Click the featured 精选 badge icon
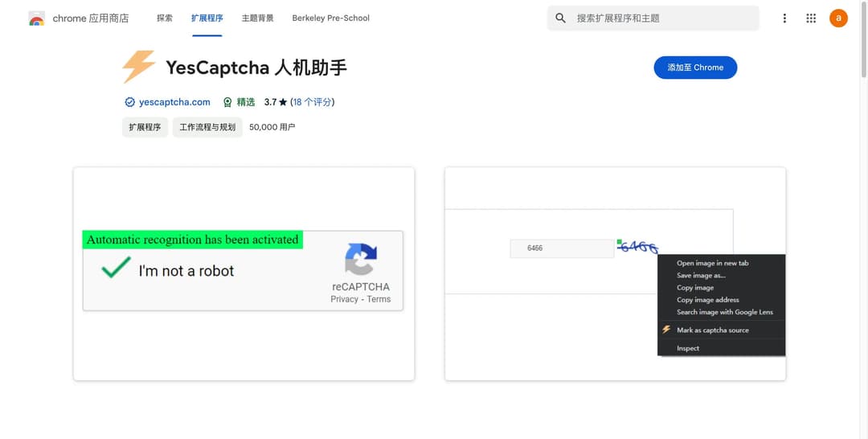 pos(227,102)
